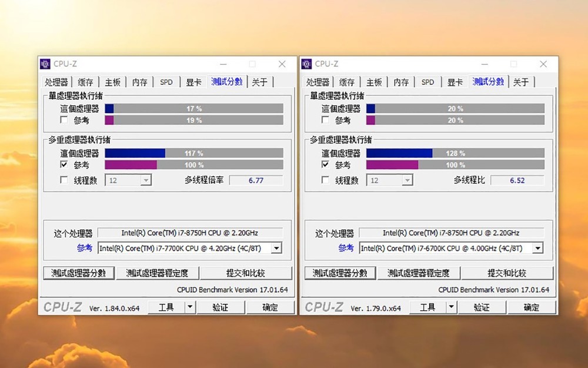
Task: Open 缓存 tab in left CPU-Z window
Action: (x=85, y=82)
